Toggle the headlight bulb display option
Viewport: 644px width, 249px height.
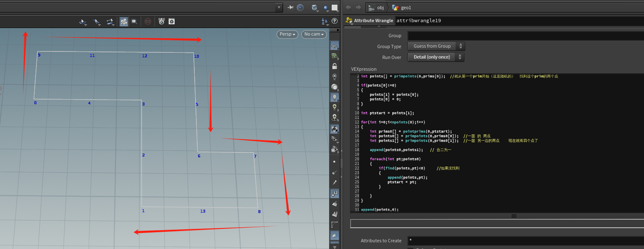[x=335, y=97]
